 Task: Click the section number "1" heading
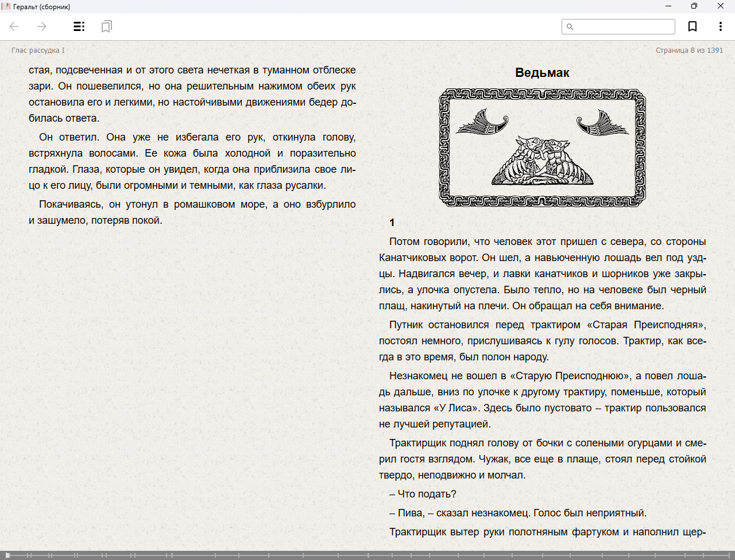pyautogui.click(x=392, y=223)
